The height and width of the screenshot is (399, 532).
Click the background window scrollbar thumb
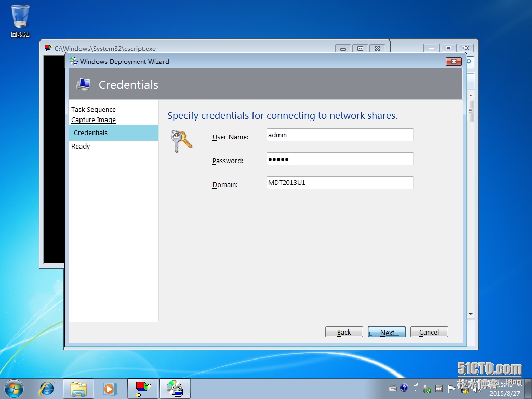471,111
